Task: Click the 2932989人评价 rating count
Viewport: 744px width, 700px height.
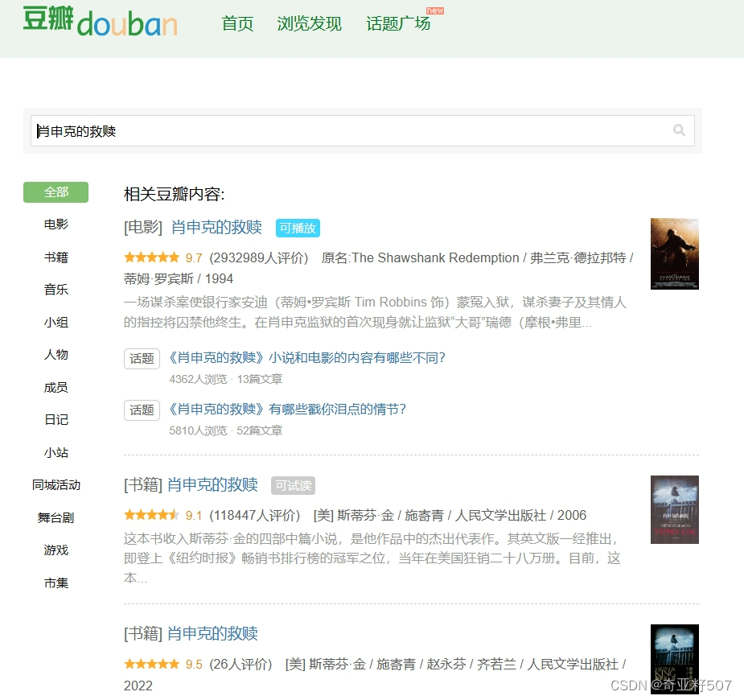Action: tap(259, 257)
